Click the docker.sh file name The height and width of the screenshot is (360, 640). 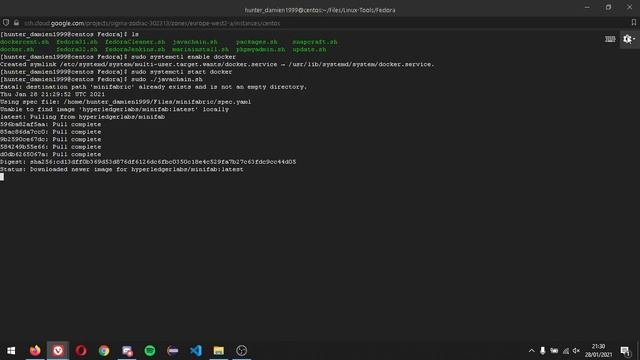point(17,49)
